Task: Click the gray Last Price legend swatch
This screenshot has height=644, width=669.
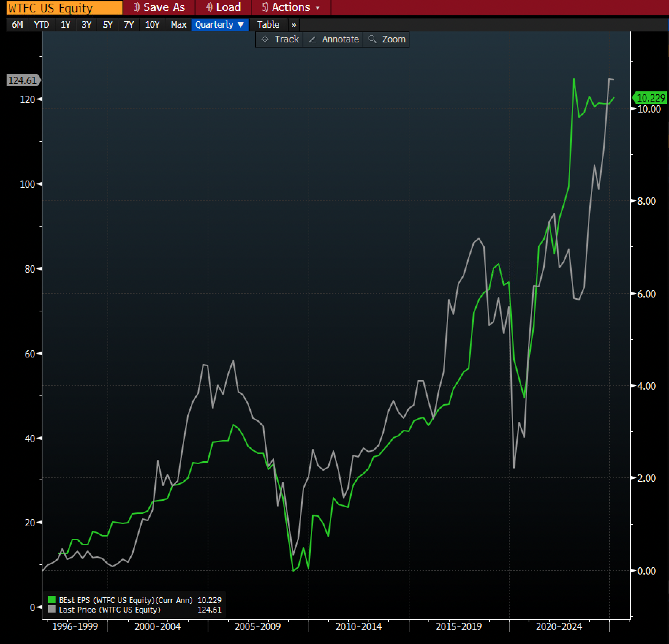Action: point(52,609)
